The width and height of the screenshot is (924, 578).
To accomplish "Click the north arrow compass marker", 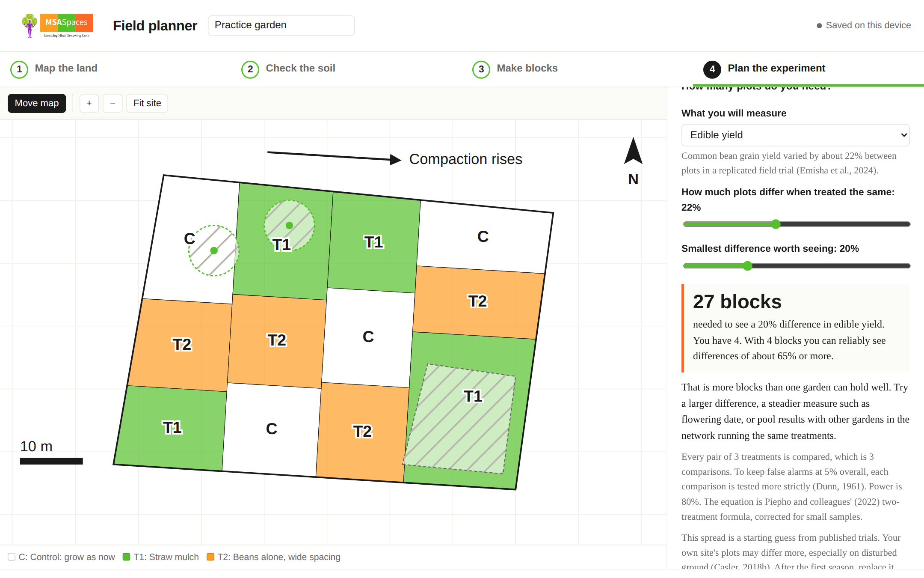I will point(633,161).
